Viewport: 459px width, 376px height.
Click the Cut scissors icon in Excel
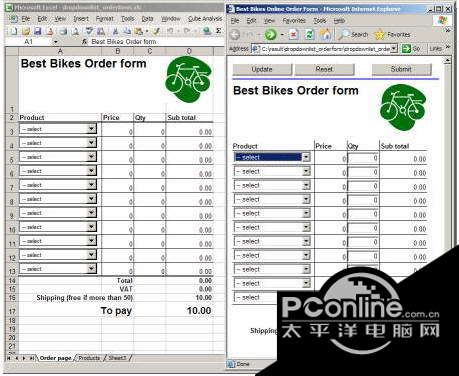click(115, 32)
